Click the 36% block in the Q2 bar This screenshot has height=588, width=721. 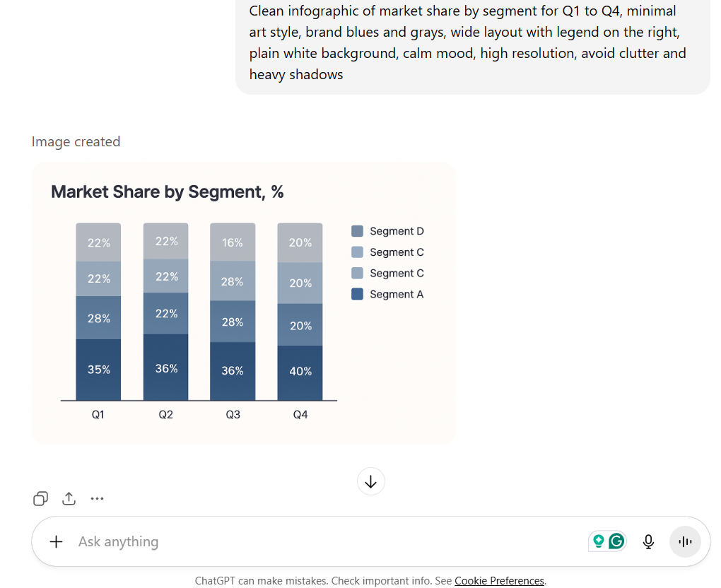point(166,368)
